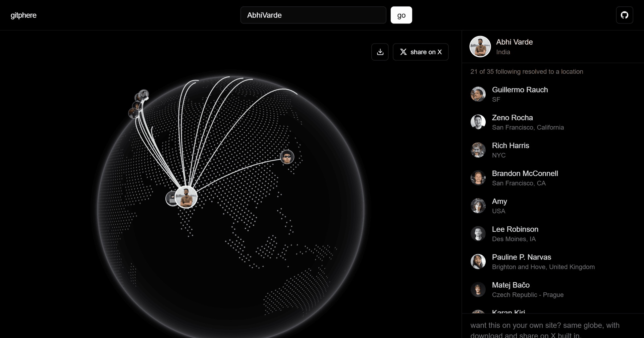Click 'Czech Republic - Prague' location text
644x338 pixels.
pyautogui.click(x=528, y=295)
